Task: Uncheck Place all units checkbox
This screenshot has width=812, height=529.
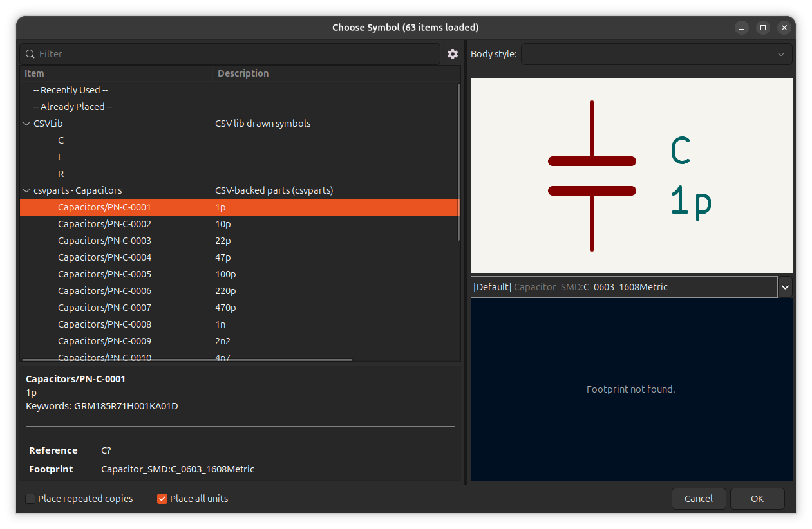Action: tap(162, 499)
